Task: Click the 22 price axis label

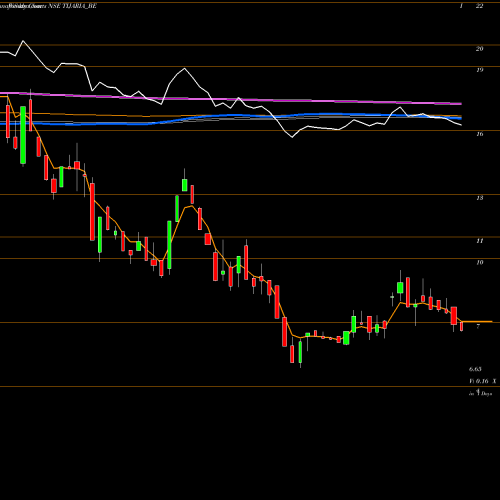Action: pos(479,6)
